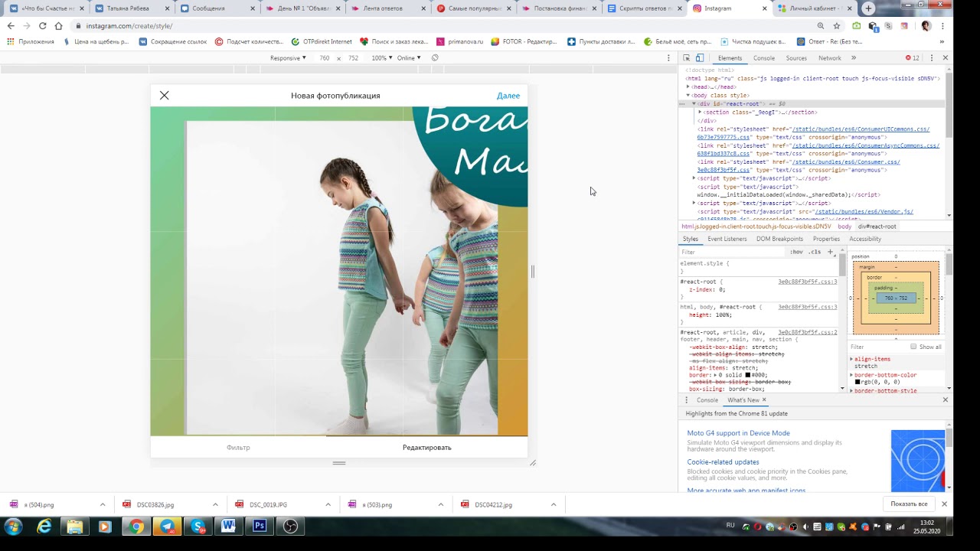Open the Responsive device dropdown

click(x=288, y=58)
